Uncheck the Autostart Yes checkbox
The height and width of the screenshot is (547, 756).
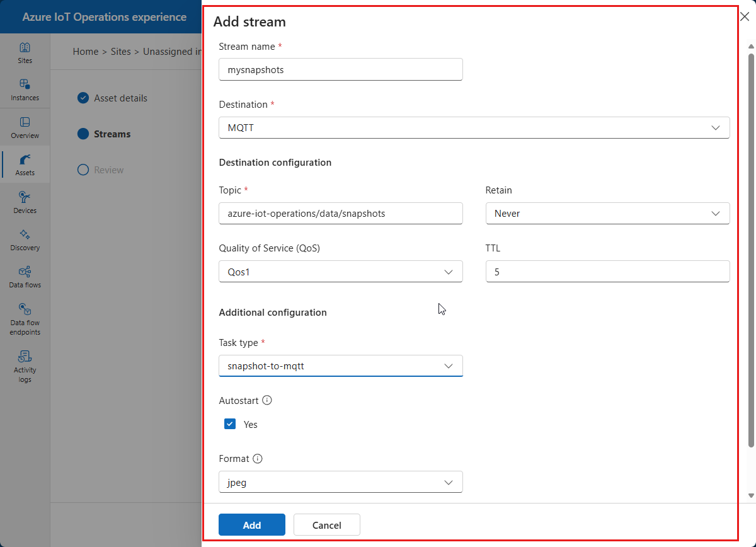pos(230,424)
